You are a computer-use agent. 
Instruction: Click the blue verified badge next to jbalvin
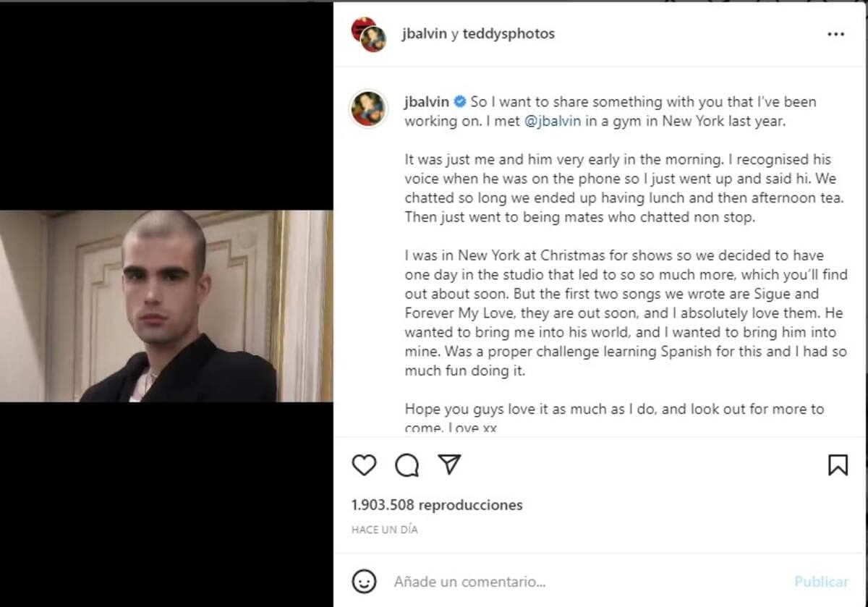(x=459, y=102)
